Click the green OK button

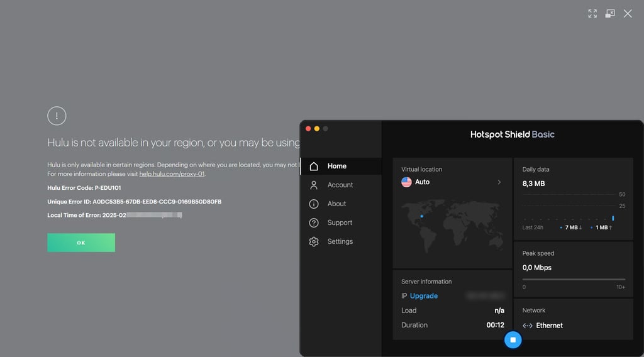coord(81,243)
